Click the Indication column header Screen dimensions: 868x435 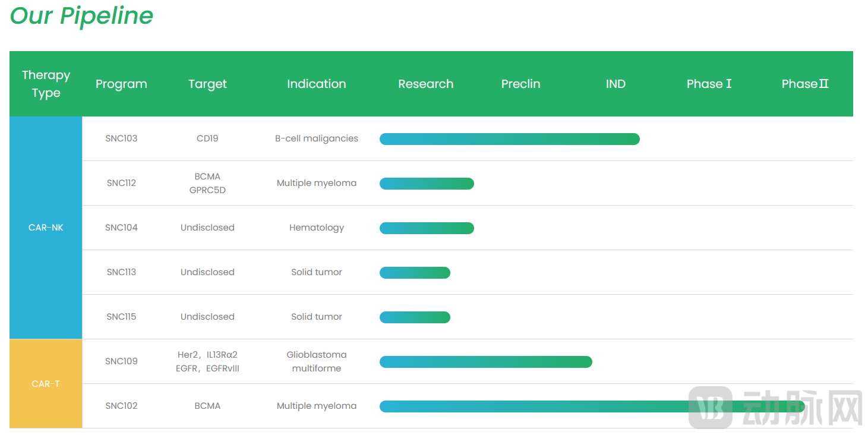pyautogui.click(x=316, y=84)
